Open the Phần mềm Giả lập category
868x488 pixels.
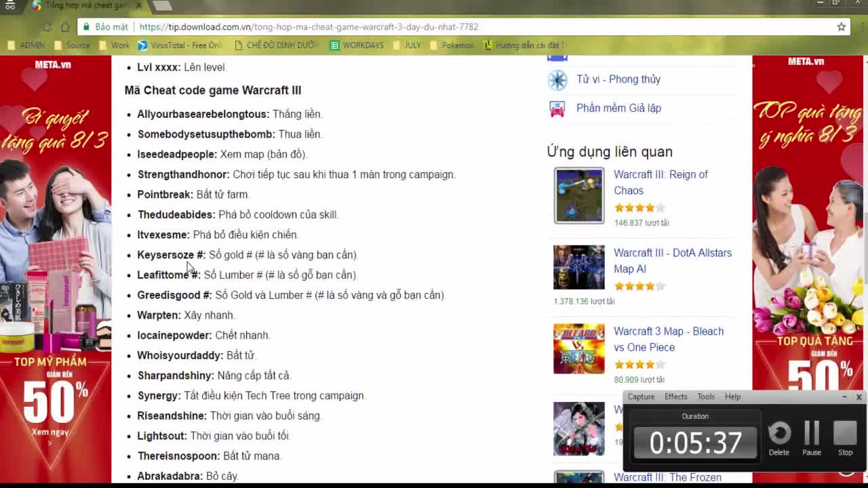[618, 108]
